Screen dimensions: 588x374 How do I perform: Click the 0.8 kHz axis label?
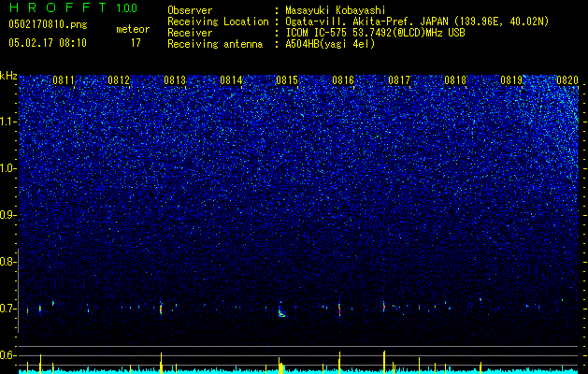click(7, 262)
